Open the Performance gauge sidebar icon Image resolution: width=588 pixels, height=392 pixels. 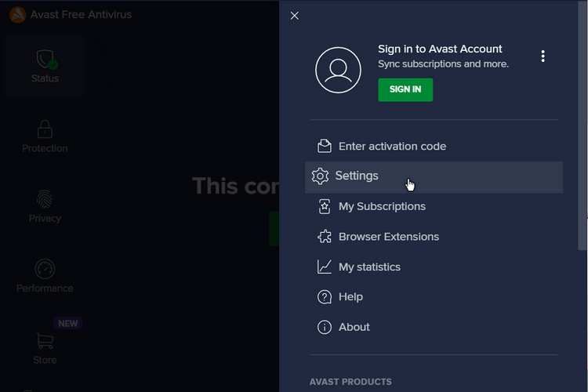45,269
